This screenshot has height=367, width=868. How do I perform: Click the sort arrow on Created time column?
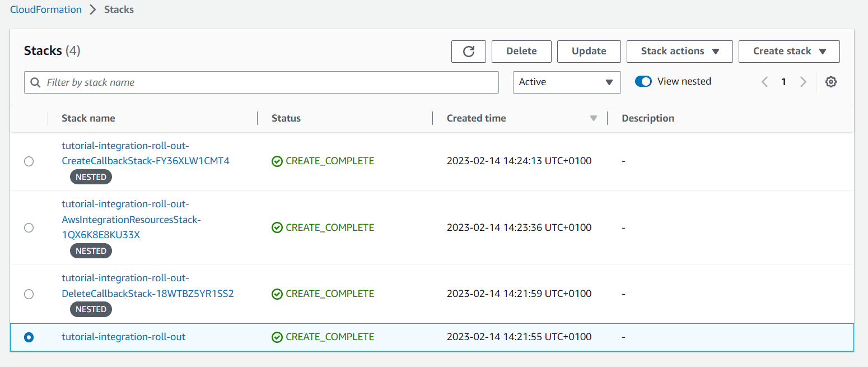pyautogui.click(x=594, y=118)
